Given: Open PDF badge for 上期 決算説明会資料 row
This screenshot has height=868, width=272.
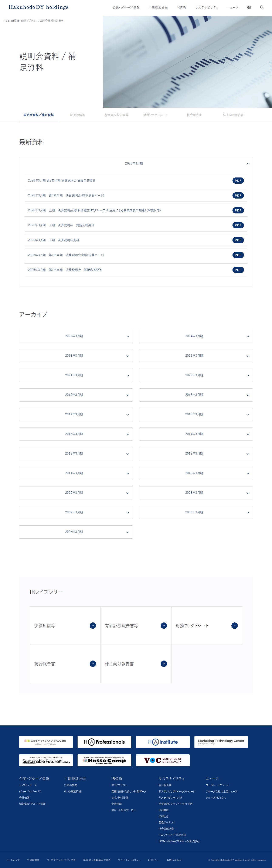Looking at the screenshot, I should 238,240.
